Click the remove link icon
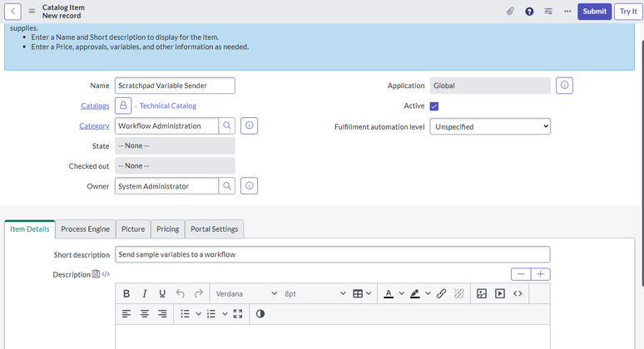 (x=459, y=293)
